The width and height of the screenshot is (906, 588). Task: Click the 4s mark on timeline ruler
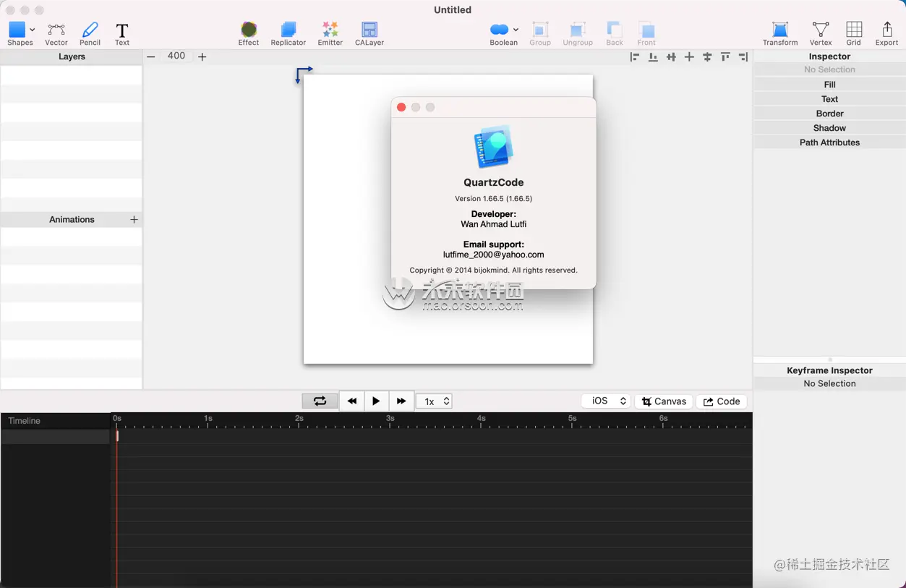pyautogui.click(x=482, y=419)
